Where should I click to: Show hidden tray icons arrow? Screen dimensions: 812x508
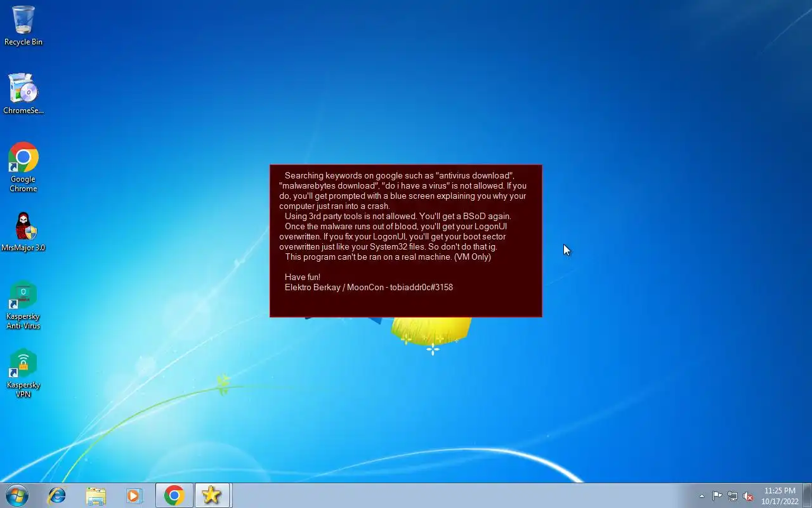[702, 496]
